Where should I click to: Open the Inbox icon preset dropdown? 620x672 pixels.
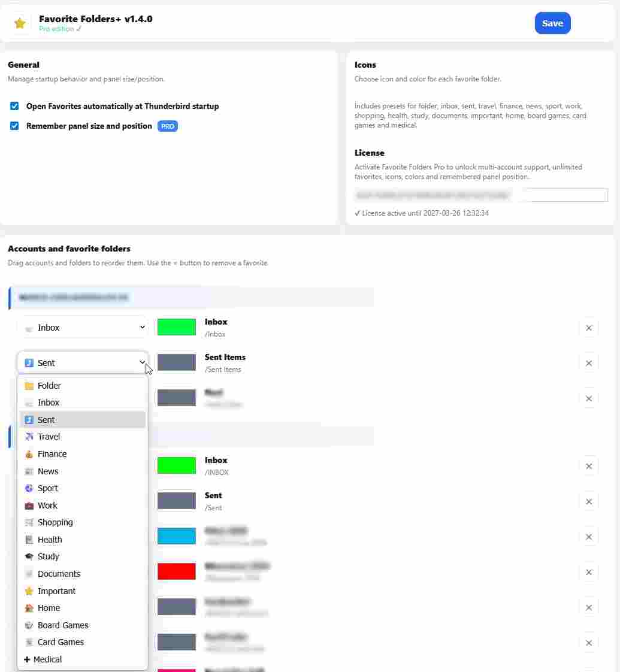82,328
